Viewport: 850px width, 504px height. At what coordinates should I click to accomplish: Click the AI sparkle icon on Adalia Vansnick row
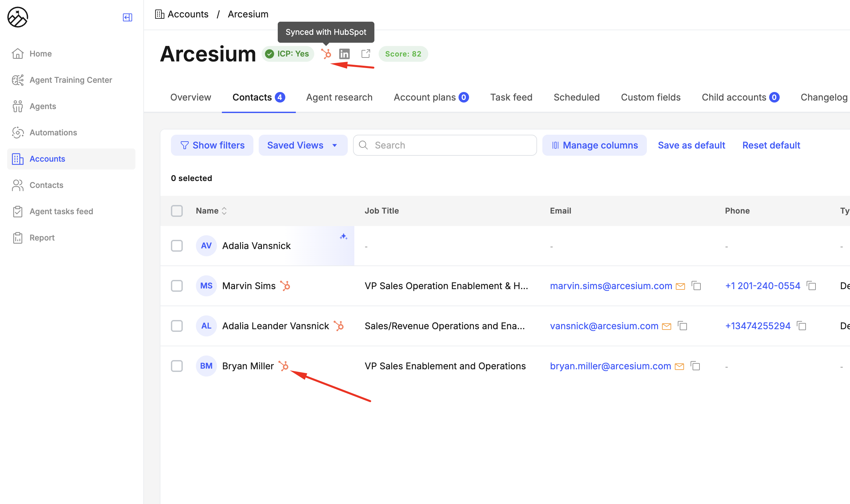343,237
